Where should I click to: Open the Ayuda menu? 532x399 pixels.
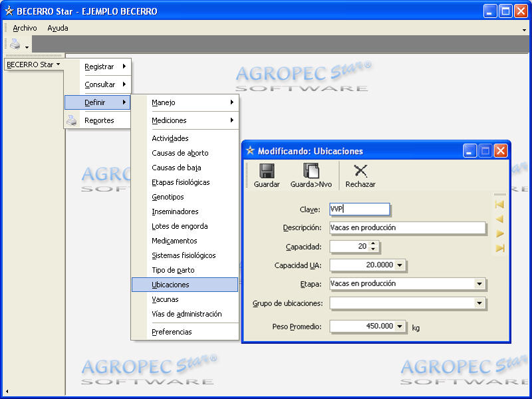[x=58, y=28]
